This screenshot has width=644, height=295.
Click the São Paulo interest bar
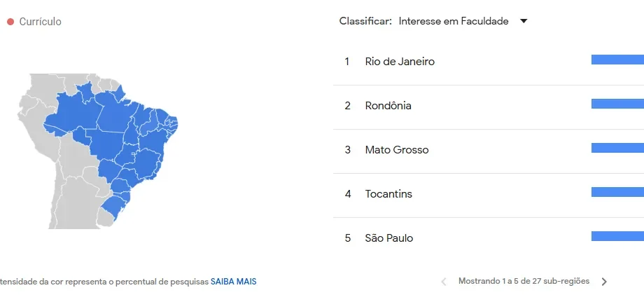pos(617,236)
